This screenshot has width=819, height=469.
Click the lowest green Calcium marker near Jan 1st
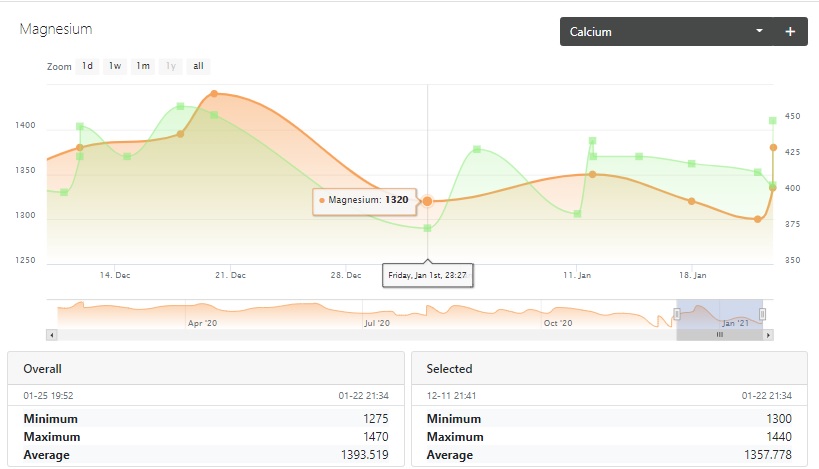427,228
